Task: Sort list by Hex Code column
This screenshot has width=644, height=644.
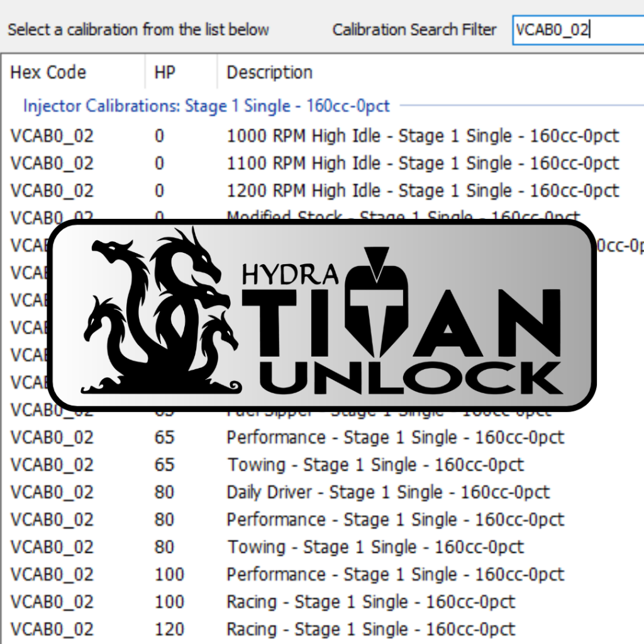Action: pos(48,72)
